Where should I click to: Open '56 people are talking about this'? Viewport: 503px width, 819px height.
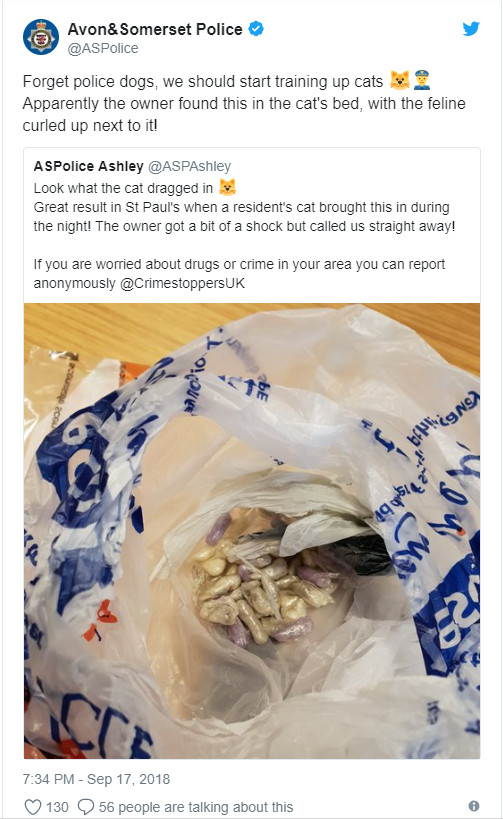click(196, 807)
